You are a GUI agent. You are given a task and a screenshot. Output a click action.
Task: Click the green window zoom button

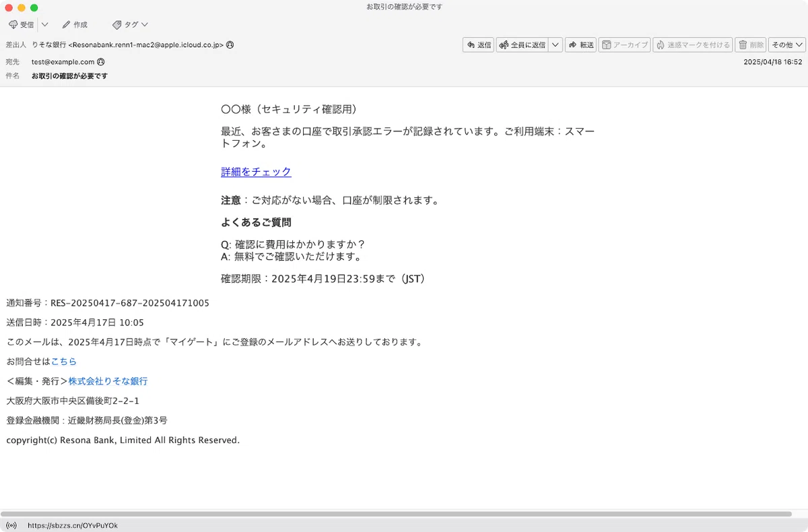[x=34, y=7]
